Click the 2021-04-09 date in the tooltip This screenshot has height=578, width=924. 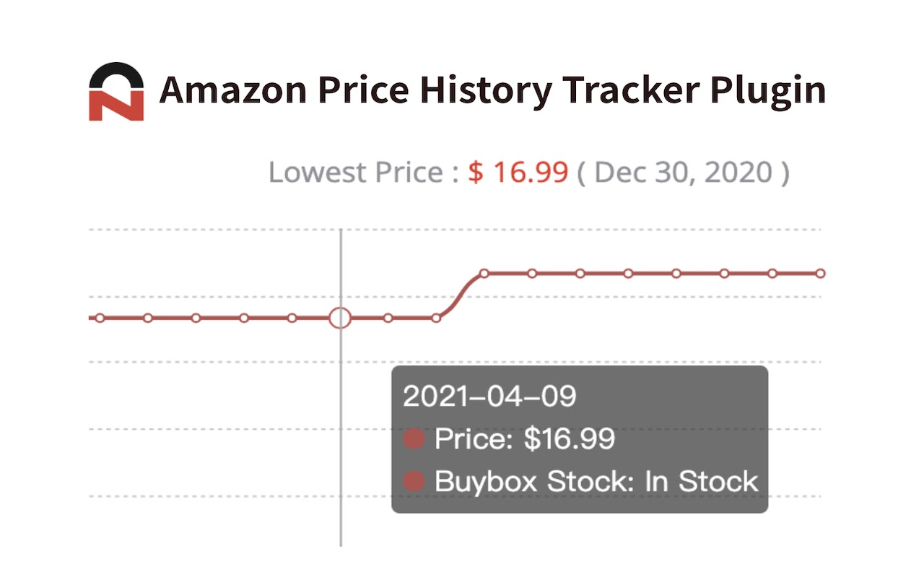pos(490,397)
